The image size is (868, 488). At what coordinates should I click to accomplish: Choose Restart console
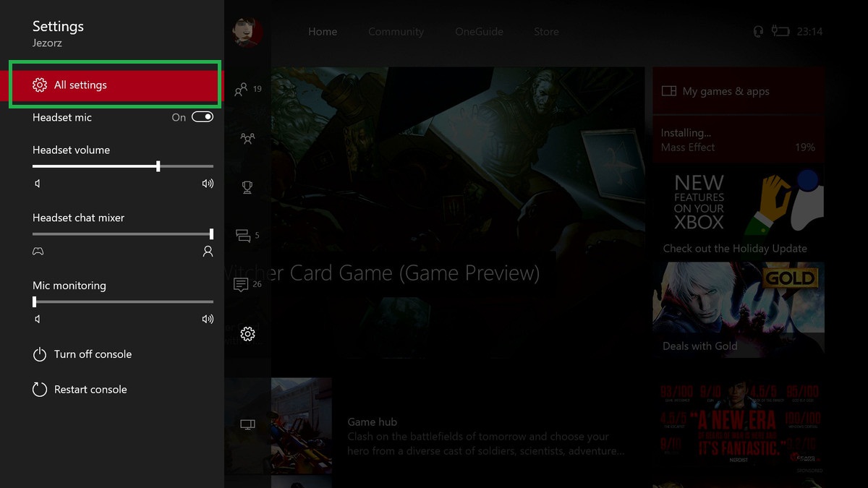coord(80,390)
